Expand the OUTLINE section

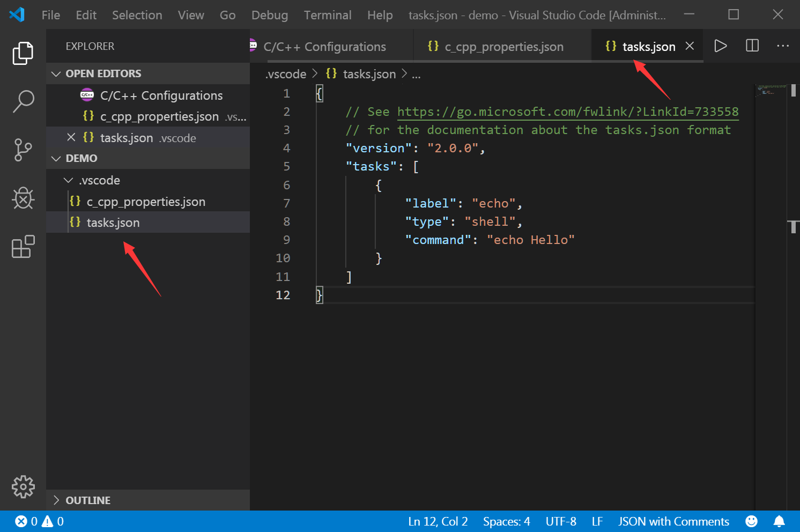click(x=57, y=500)
